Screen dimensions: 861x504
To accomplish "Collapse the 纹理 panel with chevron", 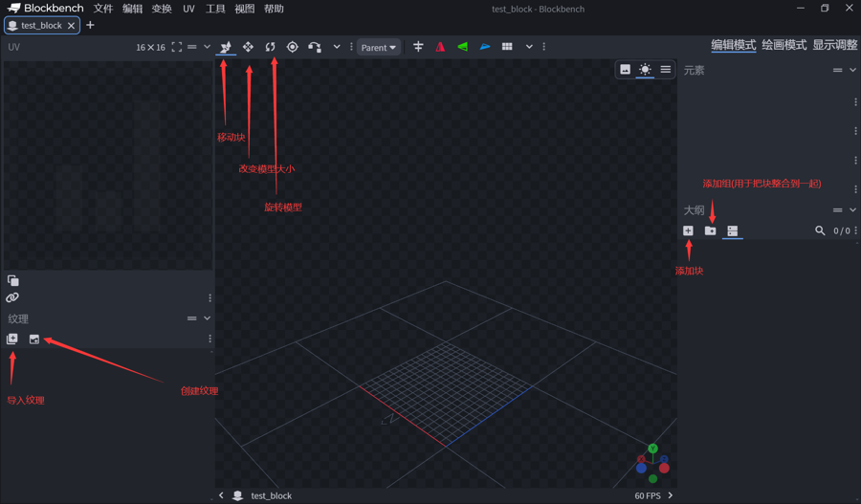I will [207, 318].
